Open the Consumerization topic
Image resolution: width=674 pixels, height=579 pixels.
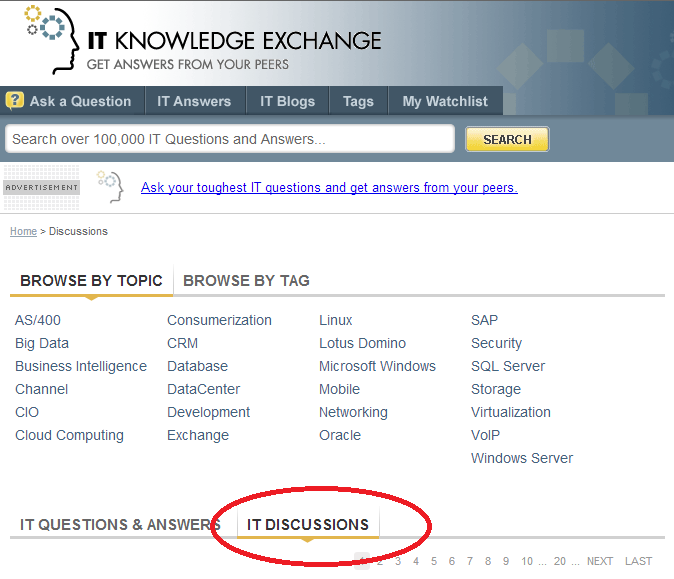[x=219, y=320]
